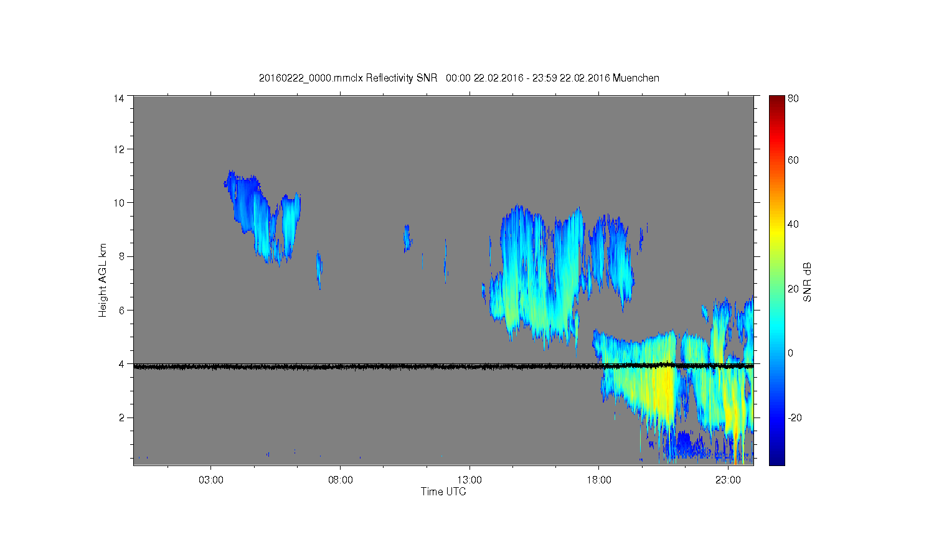Click the dark blue bottom of the colorbar
This screenshot has width=934, height=560.
[x=776, y=459]
